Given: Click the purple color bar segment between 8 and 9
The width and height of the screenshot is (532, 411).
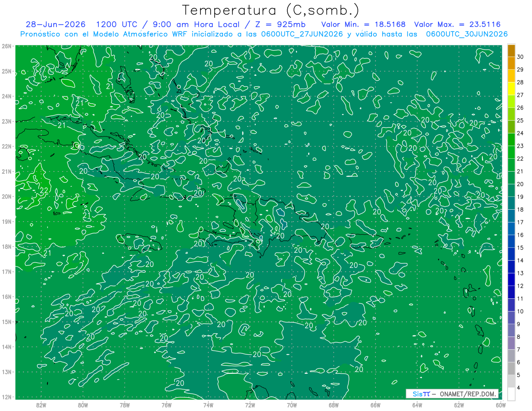Looking at the screenshot, I should 511,330.
